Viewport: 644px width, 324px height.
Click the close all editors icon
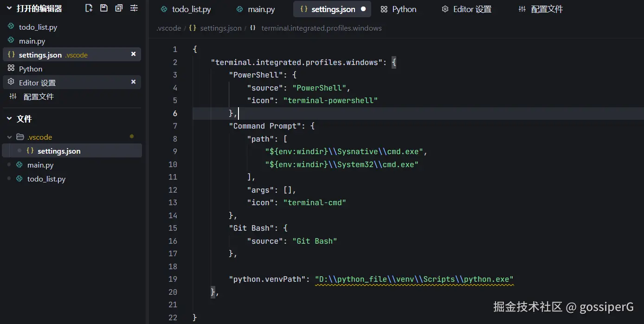tap(119, 8)
